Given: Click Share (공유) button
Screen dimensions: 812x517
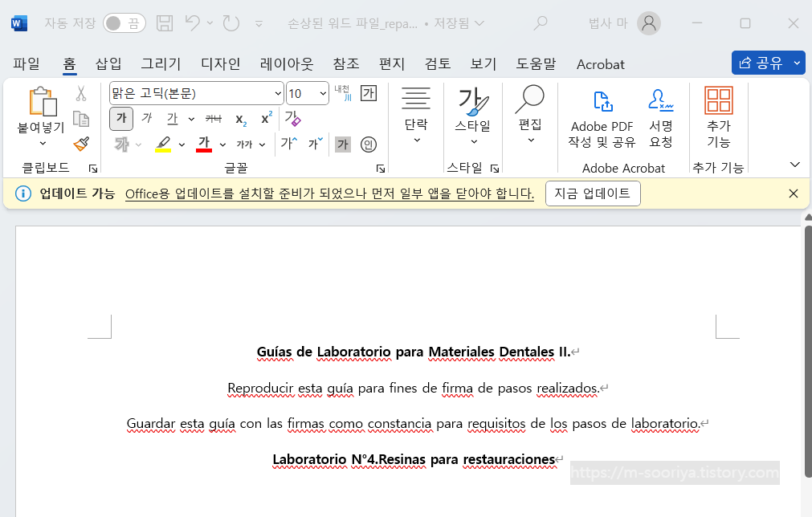Looking at the screenshot, I should [x=761, y=63].
